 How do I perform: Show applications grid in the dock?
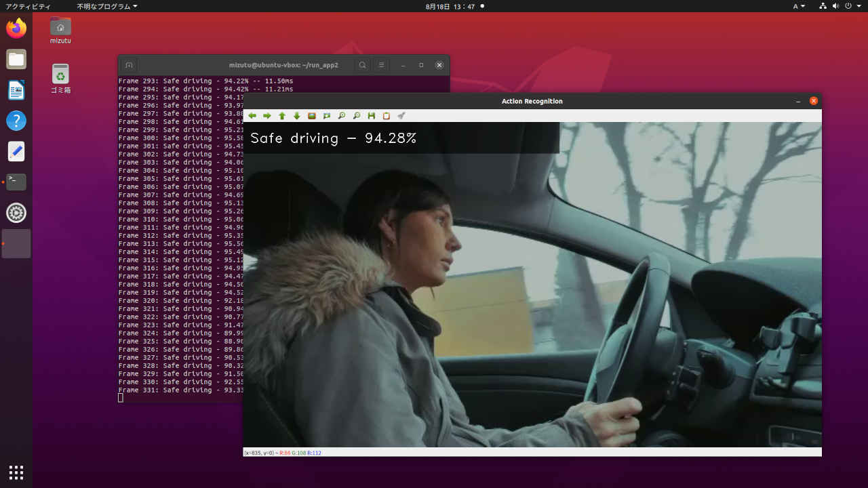click(16, 472)
